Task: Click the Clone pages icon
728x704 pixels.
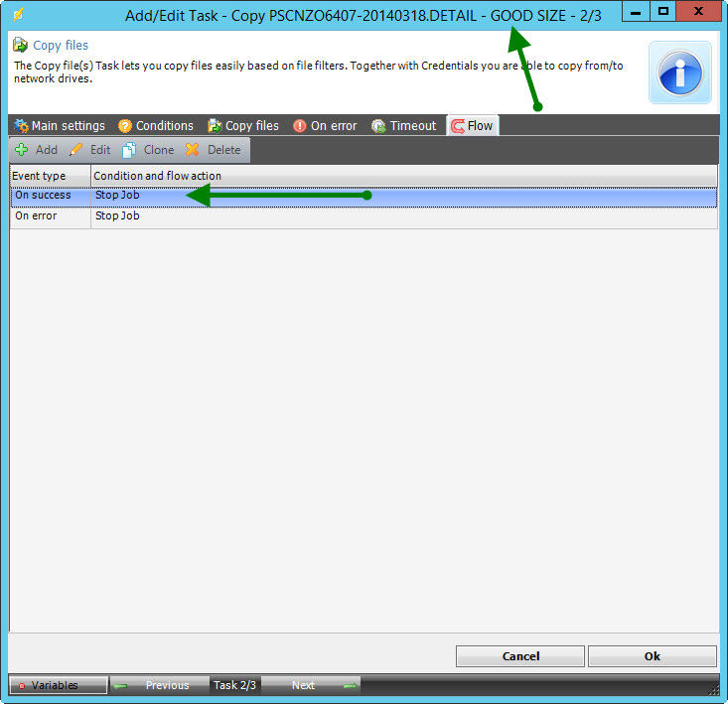Action: (x=129, y=150)
